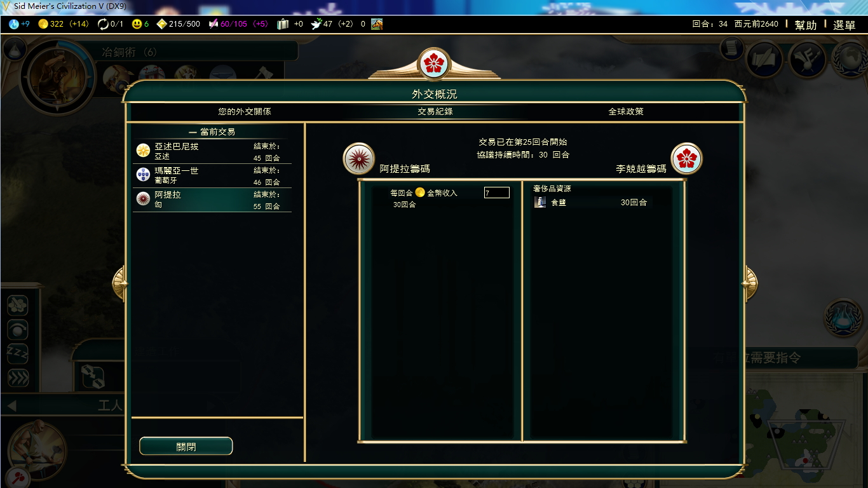Click the yellow happiness face icon
Viewport: 868px width, 488px height.
tap(137, 24)
